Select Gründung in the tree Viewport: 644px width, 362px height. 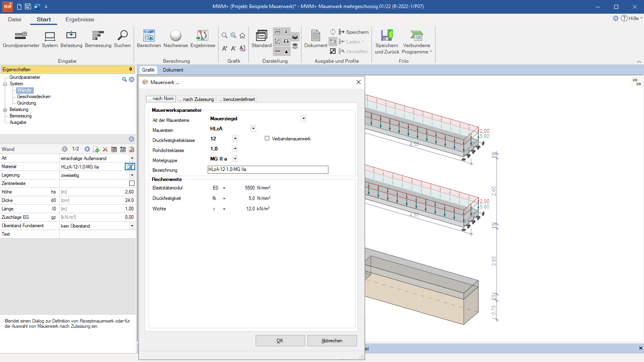27,103
